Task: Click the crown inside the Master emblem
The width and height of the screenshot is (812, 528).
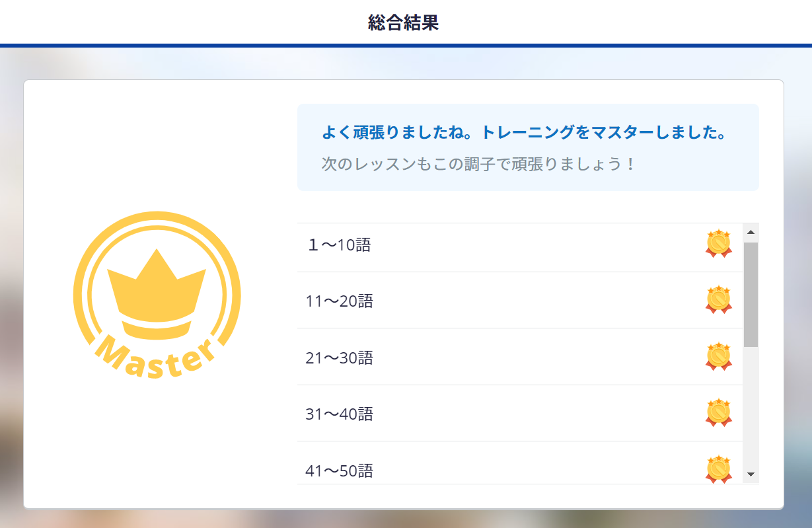Action: [157, 291]
